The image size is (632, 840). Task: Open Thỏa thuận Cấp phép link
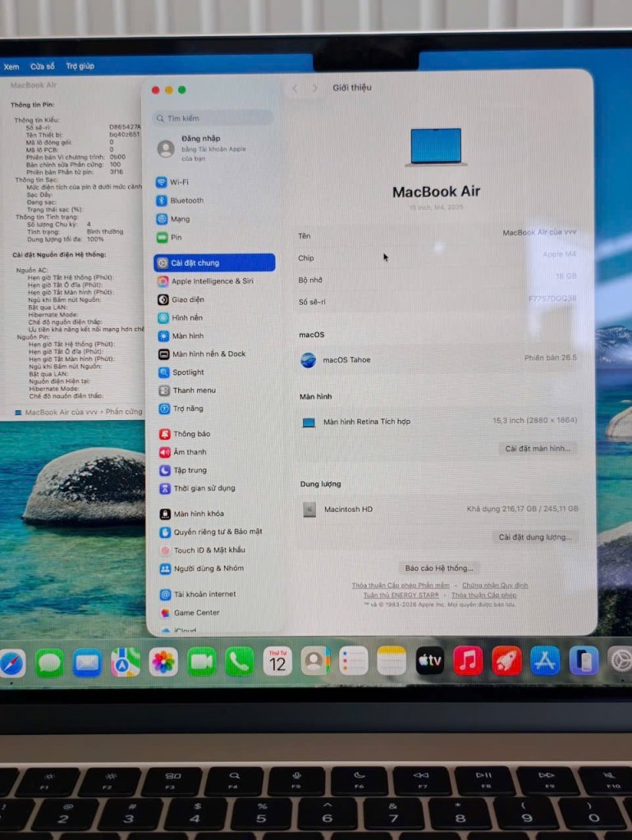[483, 596]
